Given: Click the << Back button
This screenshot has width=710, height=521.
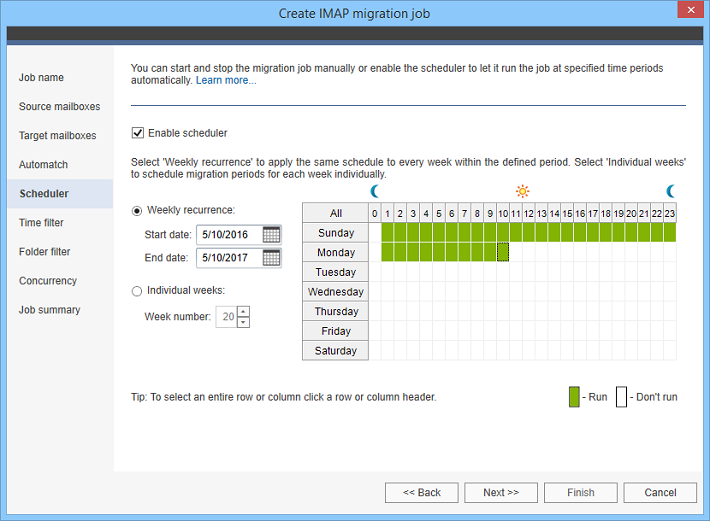Looking at the screenshot, I should pos(422,492).
